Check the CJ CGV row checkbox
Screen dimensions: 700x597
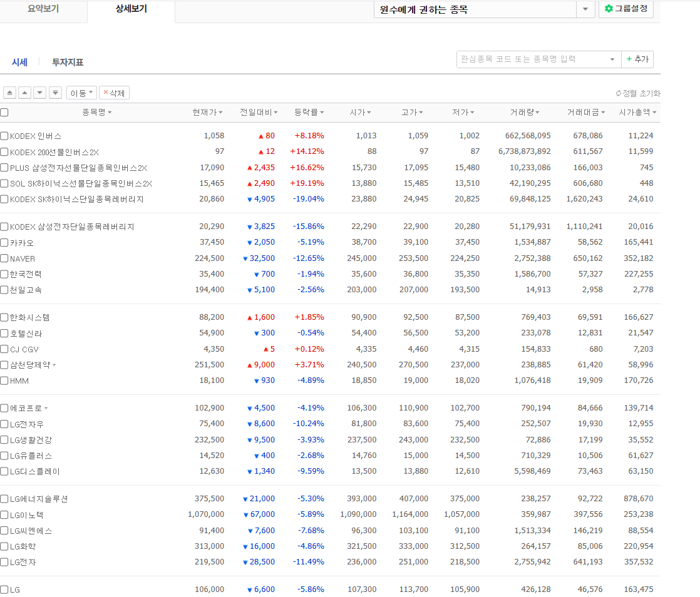point(4,349)
